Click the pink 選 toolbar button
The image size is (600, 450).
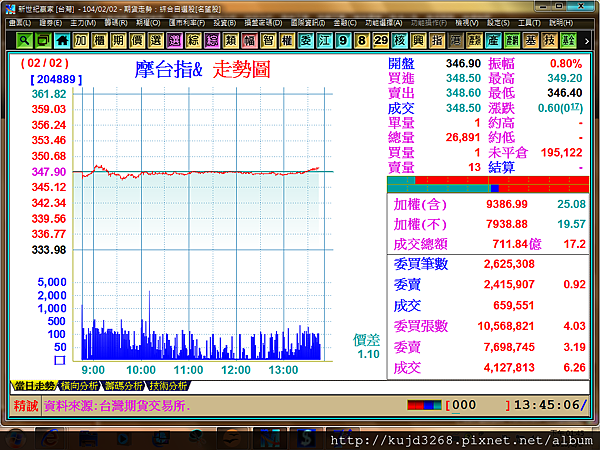pyautogui.click(x=174, y=40)
